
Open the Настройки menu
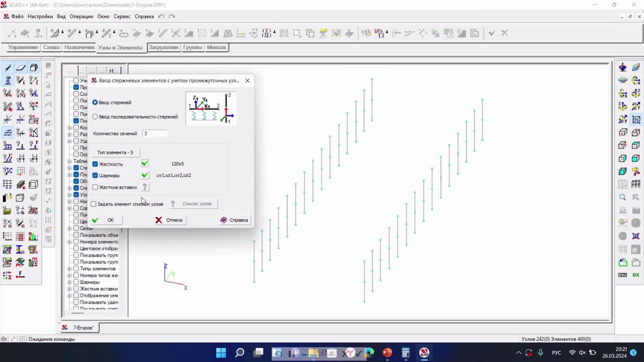click(x=40, y=16)
